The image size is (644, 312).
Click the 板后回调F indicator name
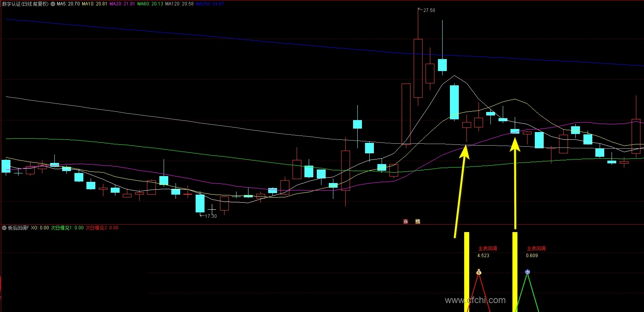tap(19, 228)
